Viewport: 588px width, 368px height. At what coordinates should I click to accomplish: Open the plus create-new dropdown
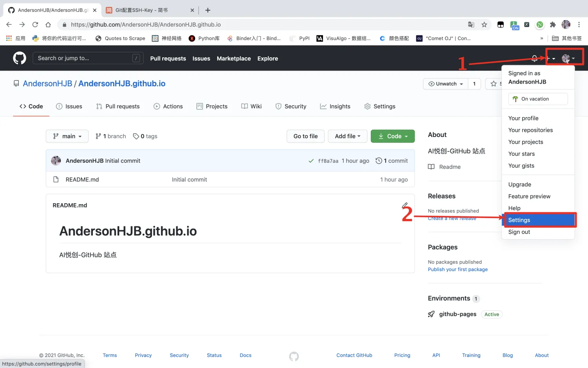pyautogui.click(x=551, y=58)
